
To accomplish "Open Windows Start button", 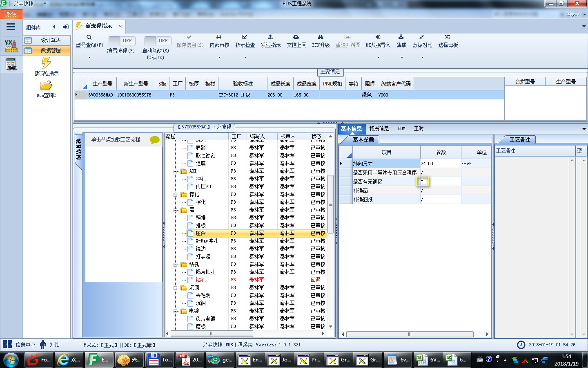I will (x=11, y=360).
